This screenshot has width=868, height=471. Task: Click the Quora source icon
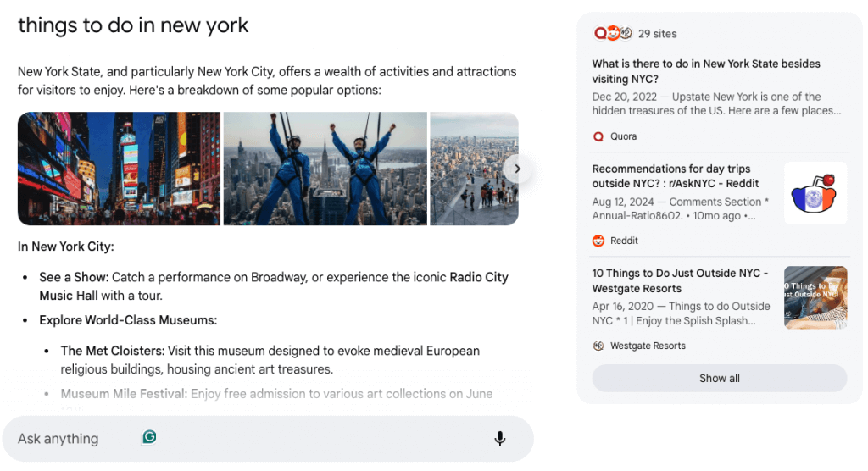point(598,136)
